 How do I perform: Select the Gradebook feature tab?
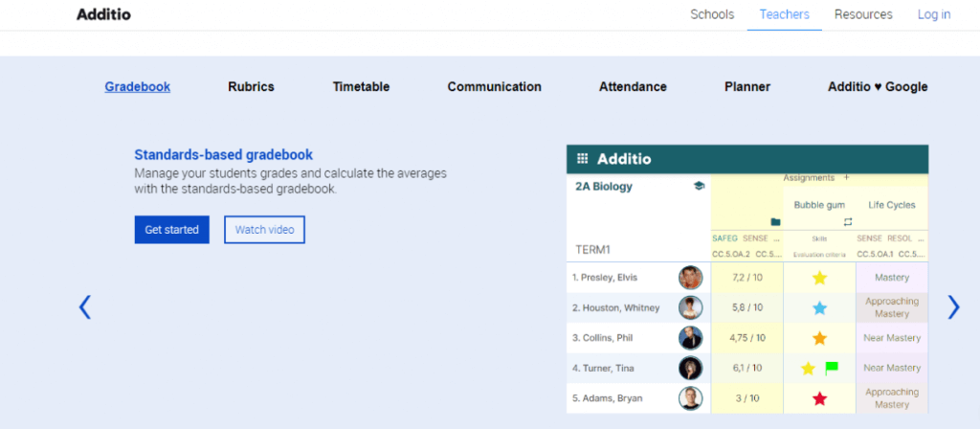(x=138, y=87)
